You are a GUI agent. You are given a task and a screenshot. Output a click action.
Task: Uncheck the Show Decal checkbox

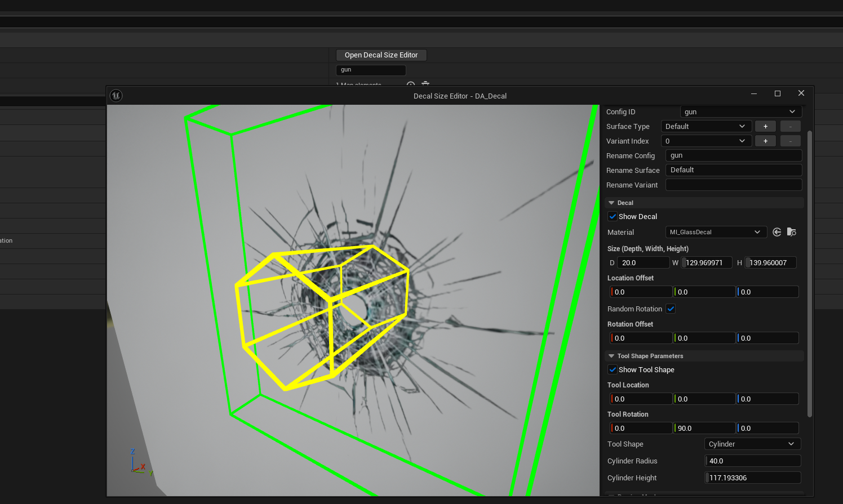click(x=613, y=217)
